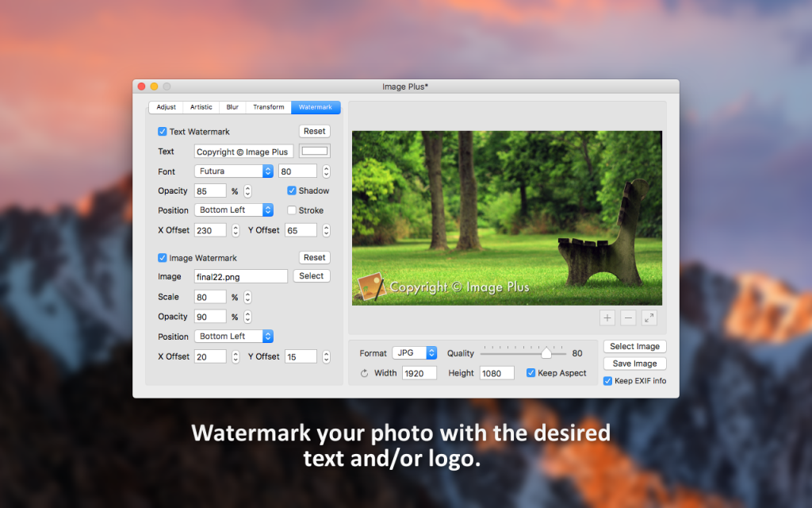Click the Save Image button
Screen dimensions: 812x508
(x=634, y=364)
